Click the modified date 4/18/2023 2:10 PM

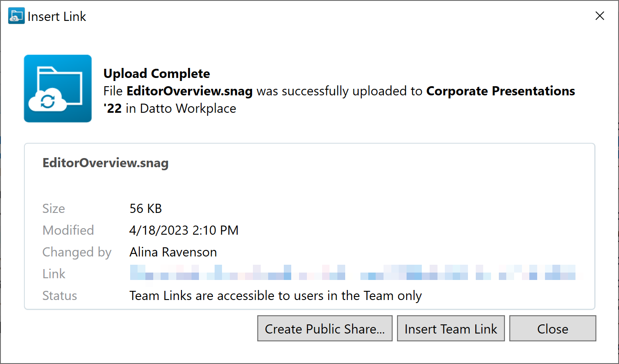click(184, 230)
